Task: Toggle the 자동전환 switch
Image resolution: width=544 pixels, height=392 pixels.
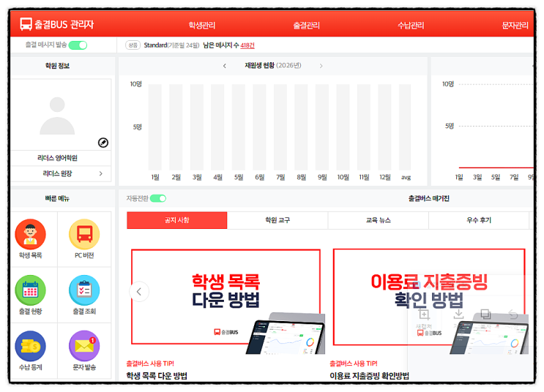Action: [158, 198]
